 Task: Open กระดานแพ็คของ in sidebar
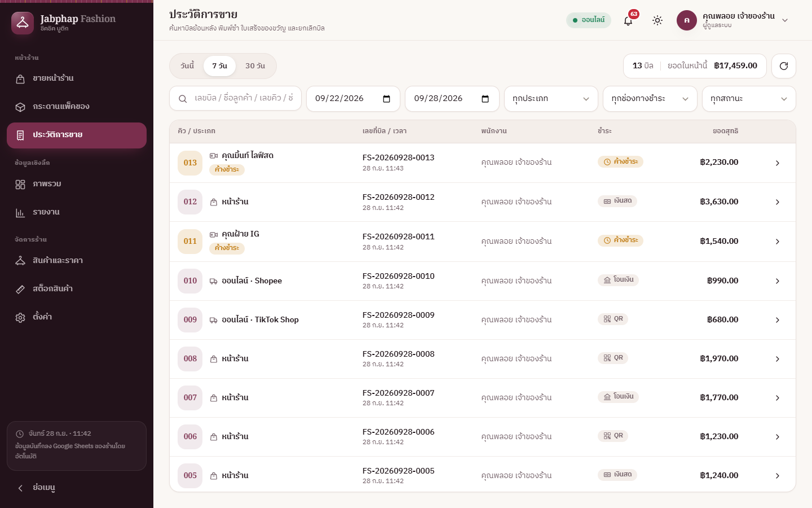(77, 107)
